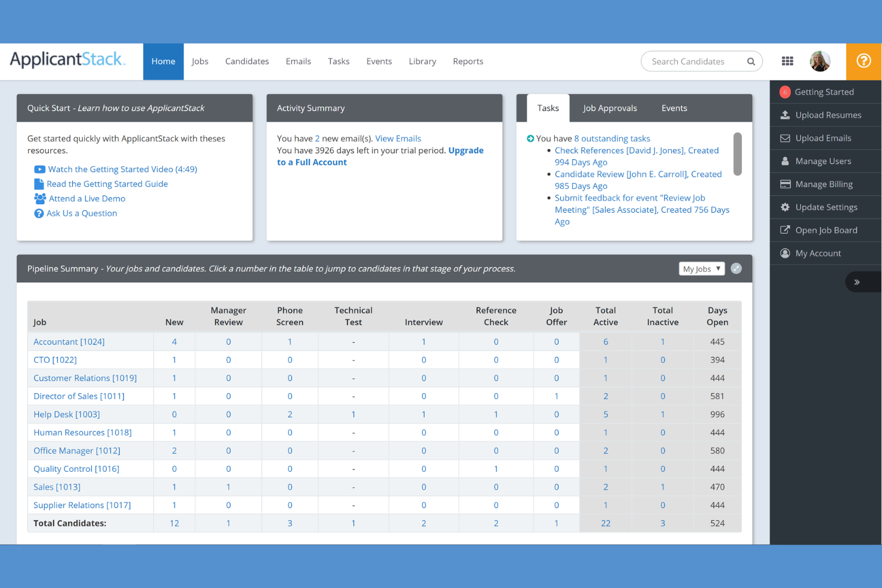Open Read the Getting Started Guide link
Viewport: 882px width, 588px height.
point(107,184)
